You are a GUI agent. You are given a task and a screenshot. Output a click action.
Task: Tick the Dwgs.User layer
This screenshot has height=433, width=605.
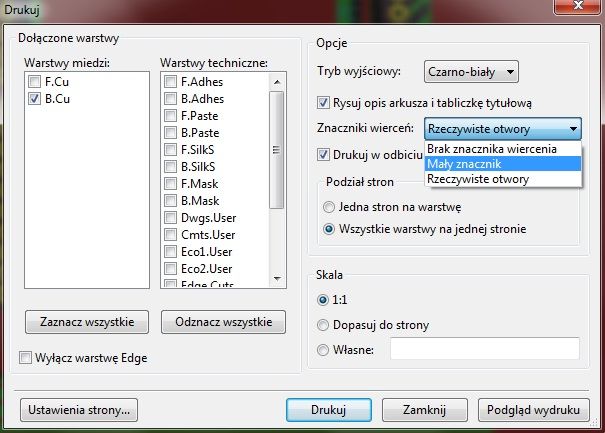click(x=170, y=218)
